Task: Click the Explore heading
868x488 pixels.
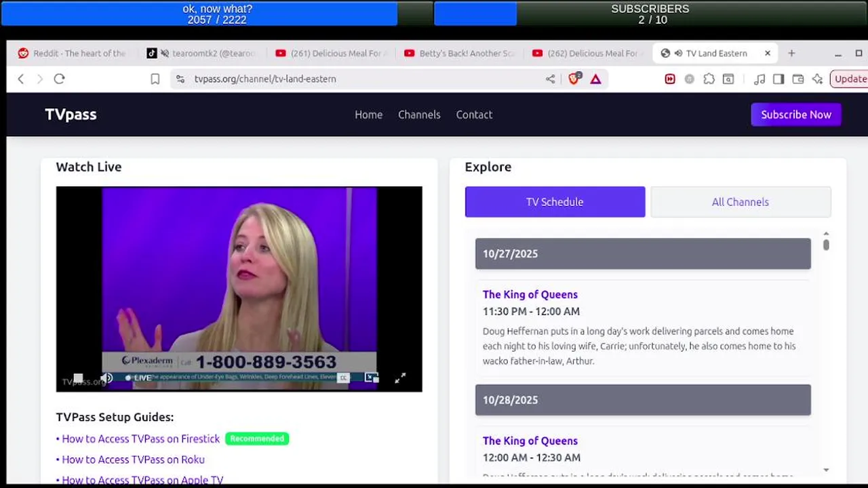Action: (x=488, y=167)
